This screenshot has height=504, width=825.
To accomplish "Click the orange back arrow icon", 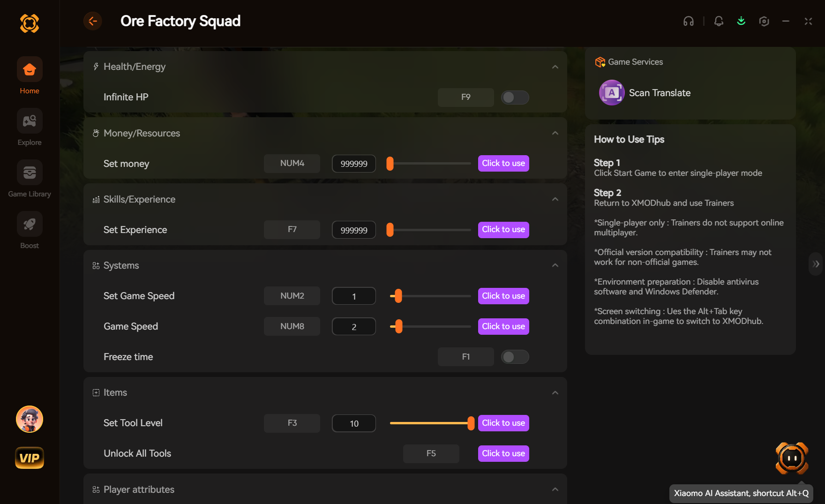I will coord(93,21).
